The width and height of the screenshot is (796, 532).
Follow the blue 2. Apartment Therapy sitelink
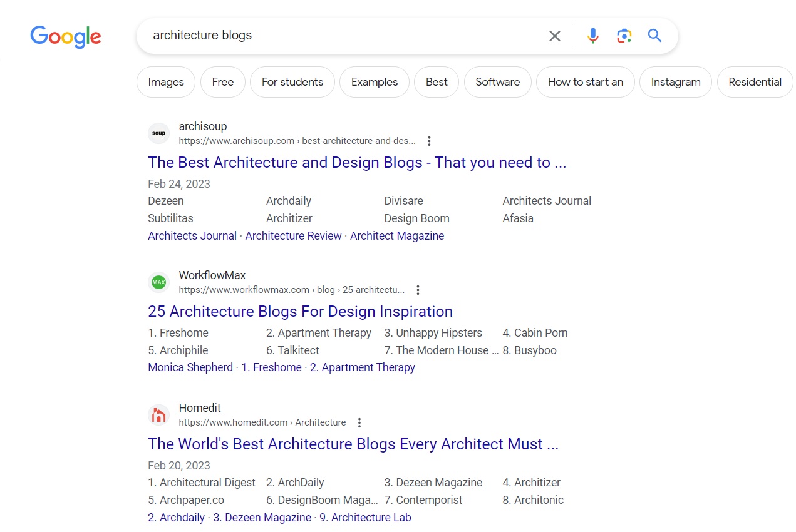point(363,367)
